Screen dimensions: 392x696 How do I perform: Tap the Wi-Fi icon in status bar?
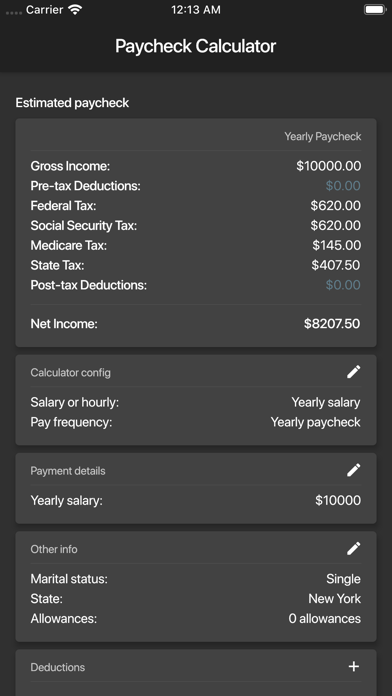pos(75,10)
